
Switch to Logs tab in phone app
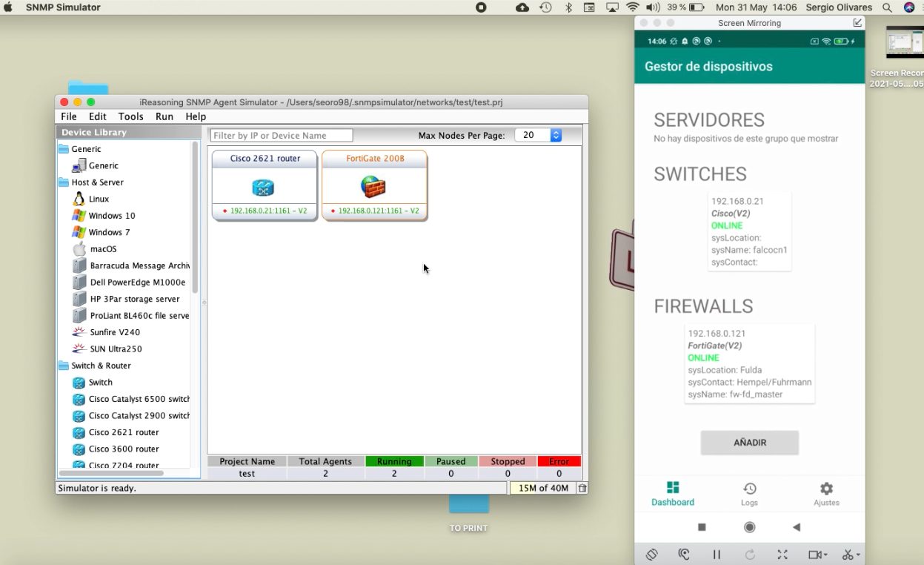pos(750,494)
